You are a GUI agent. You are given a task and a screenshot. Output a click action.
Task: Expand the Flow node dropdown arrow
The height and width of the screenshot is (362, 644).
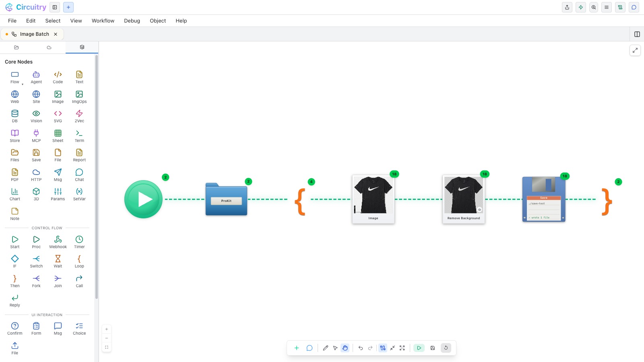[x=23, y=84]
